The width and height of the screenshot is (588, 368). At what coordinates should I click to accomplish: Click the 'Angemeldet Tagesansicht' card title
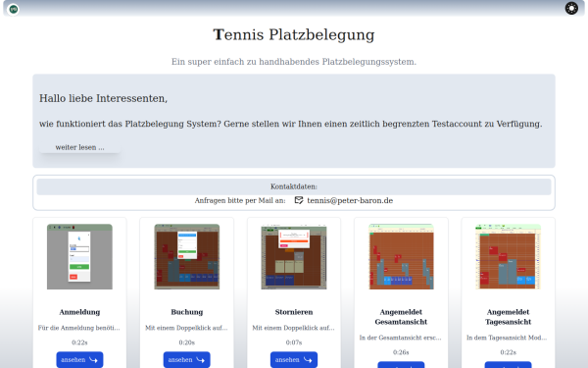[x=508, y=317]
